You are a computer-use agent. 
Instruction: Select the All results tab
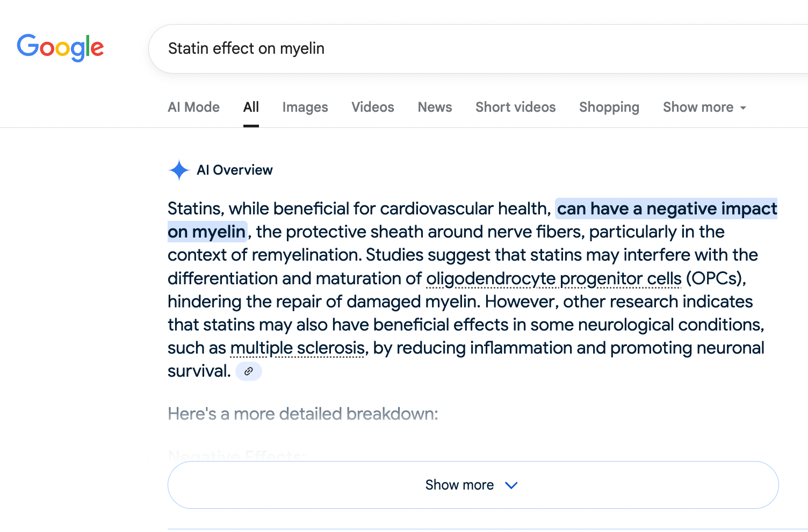coord(251,107)
